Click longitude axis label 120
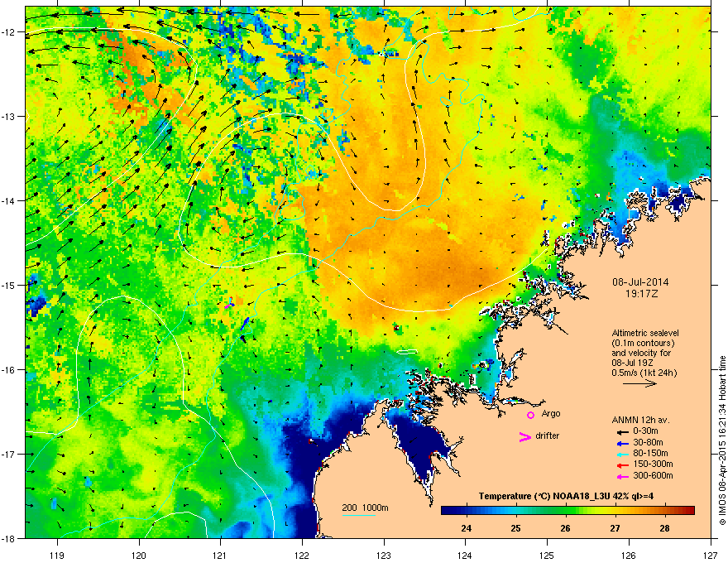 click(x=139, y=555)
